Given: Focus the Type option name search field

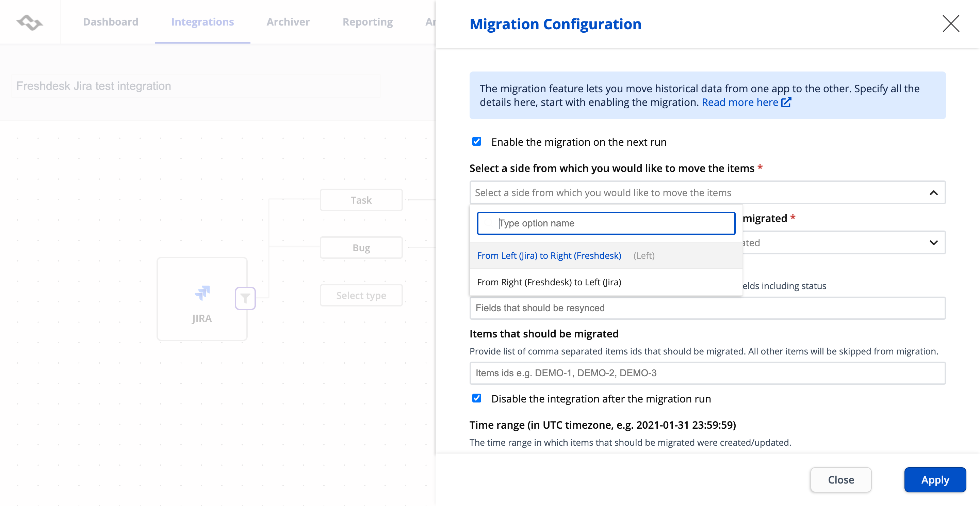Looking at the screenshot, I should pos(606,223).
